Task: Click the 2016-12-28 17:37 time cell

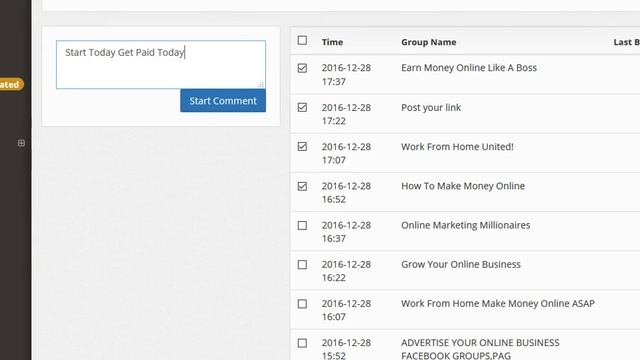Action: (346, 75)
